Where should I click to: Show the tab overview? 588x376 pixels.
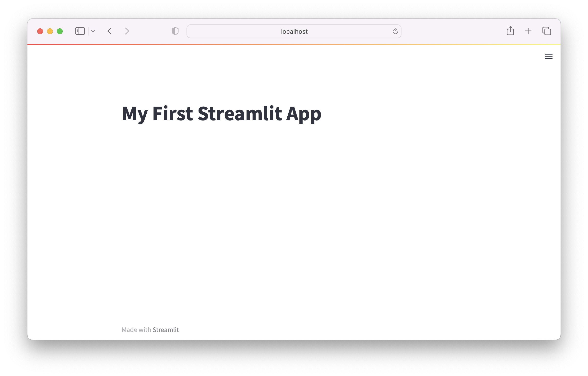pos(547,31)
